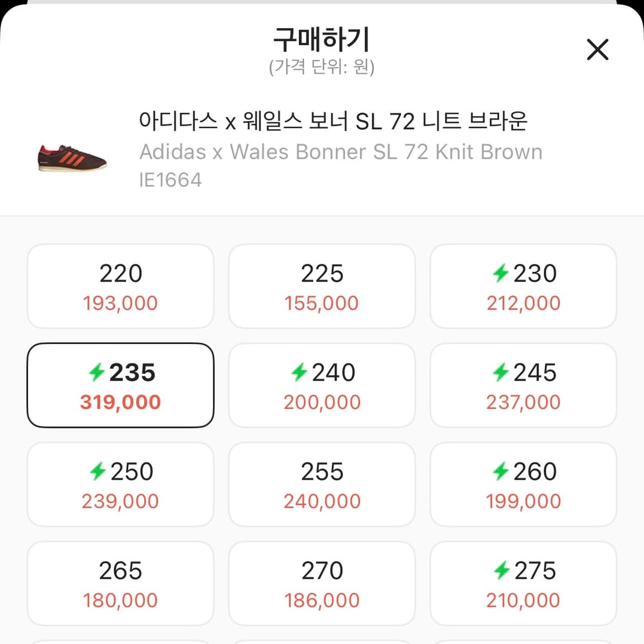Screen dimensions: 644x644
Task: Select size 255 priced 240,000
Action: pyautogui.click(x=322, y=484)
